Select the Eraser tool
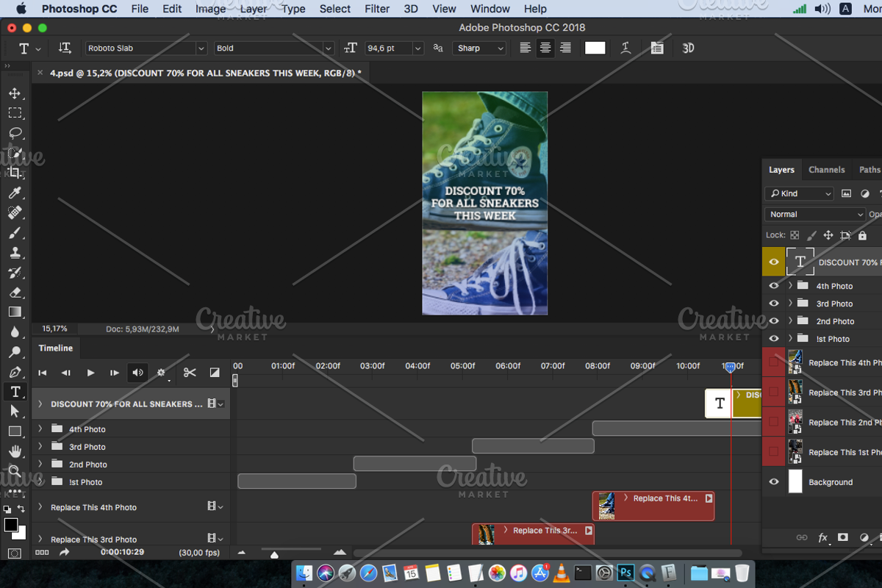 (x=15, y=293)
